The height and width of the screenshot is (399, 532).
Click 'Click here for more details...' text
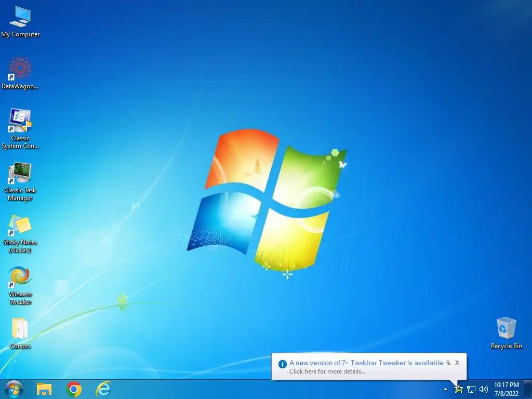[x=327, y=371]
